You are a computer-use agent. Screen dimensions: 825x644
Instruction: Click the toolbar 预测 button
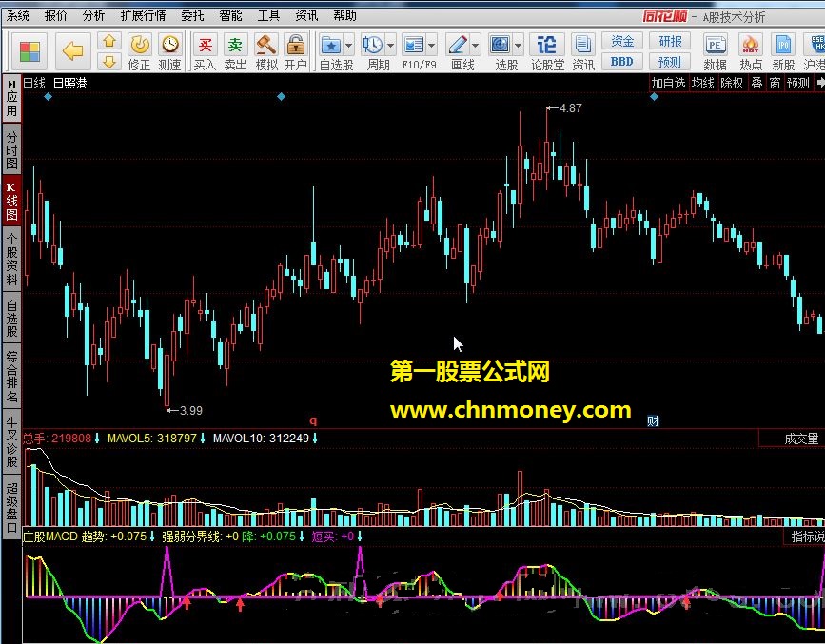coord(670,62)
